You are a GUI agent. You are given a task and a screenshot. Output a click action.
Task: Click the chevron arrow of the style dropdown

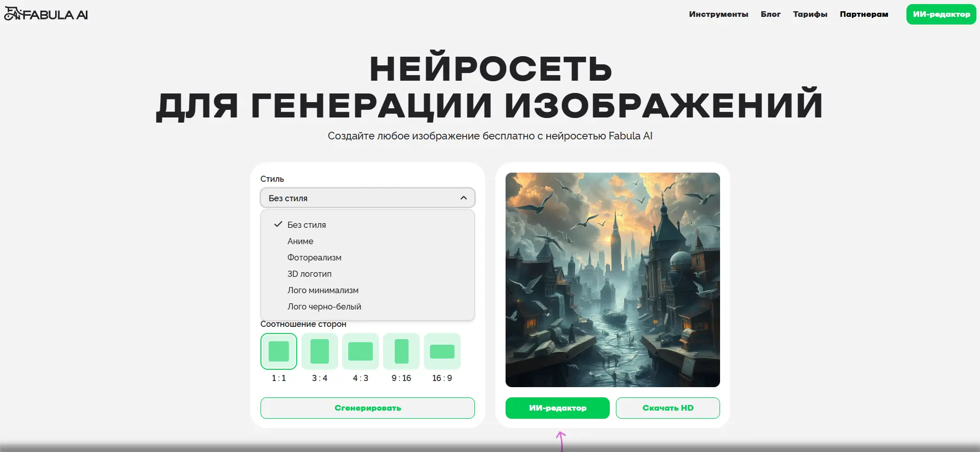click(464, 198)
